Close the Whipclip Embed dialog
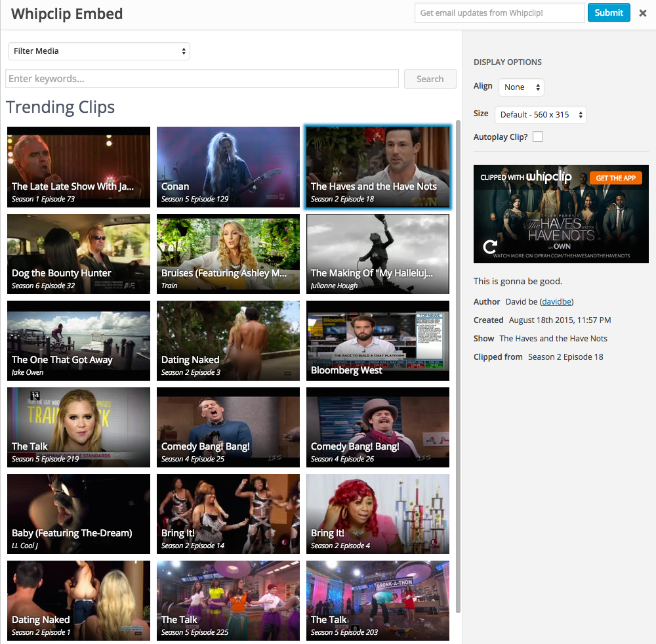656x644 pixels. tap(643, 13)
